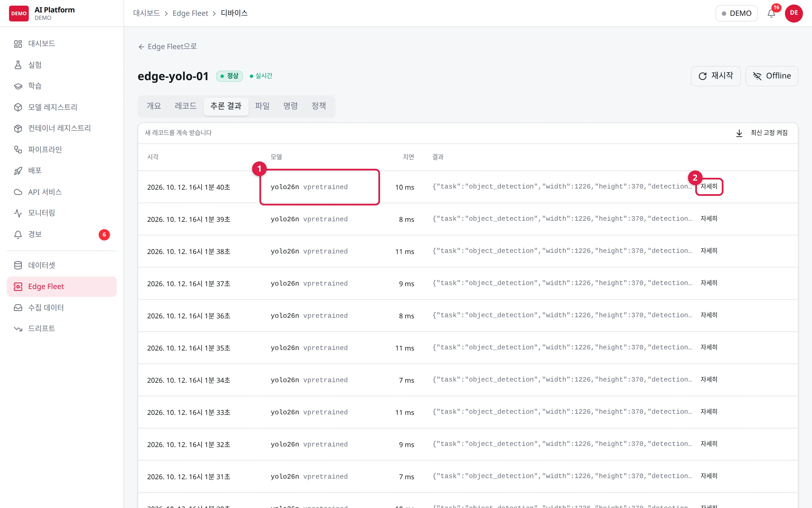Select the 추론 결과 tab
Viewport: 812px width, 508px height.
click(226, 106)
